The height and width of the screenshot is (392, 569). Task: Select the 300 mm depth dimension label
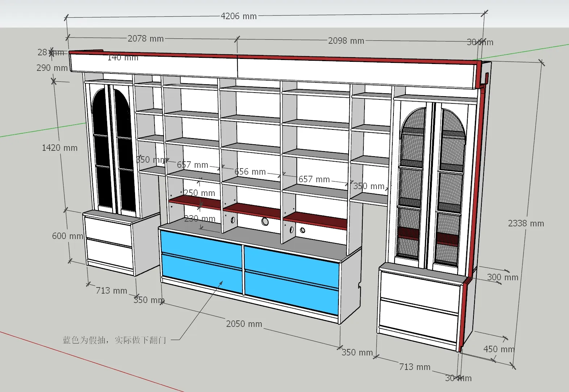click(502, 277)
